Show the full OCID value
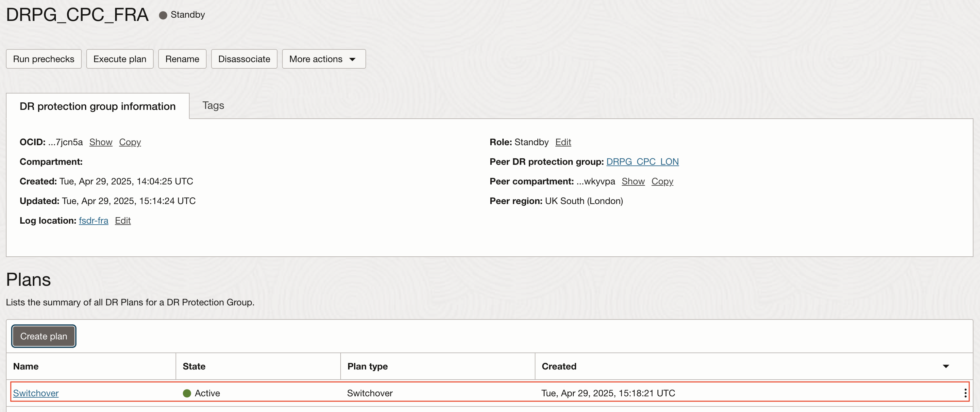 (101, 142)
